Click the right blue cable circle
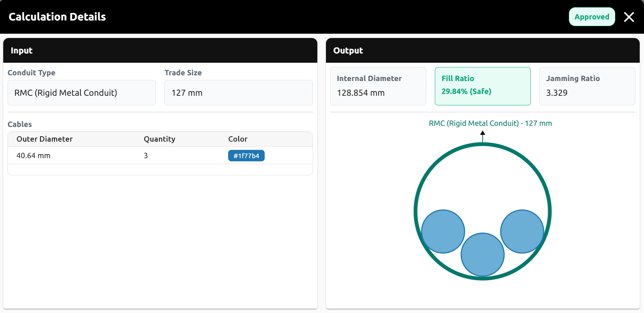Viewport: 644px width, 313px height. coord(522,232)
